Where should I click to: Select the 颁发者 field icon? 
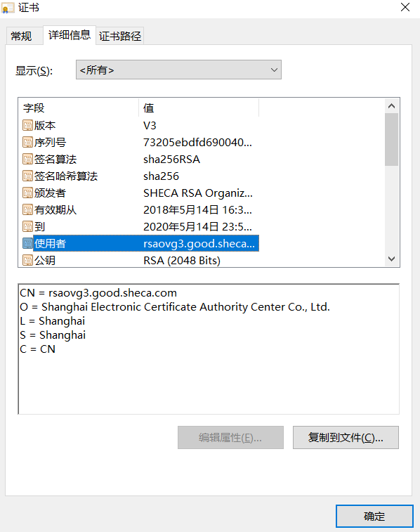point(27,193)
